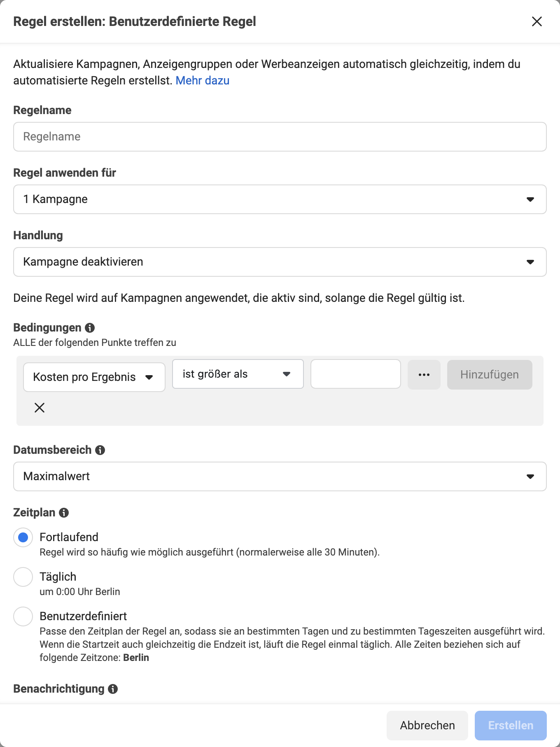Click the Zeitplan info icon
The width and height of the screenshot is (560, 747).
point(64,513)
